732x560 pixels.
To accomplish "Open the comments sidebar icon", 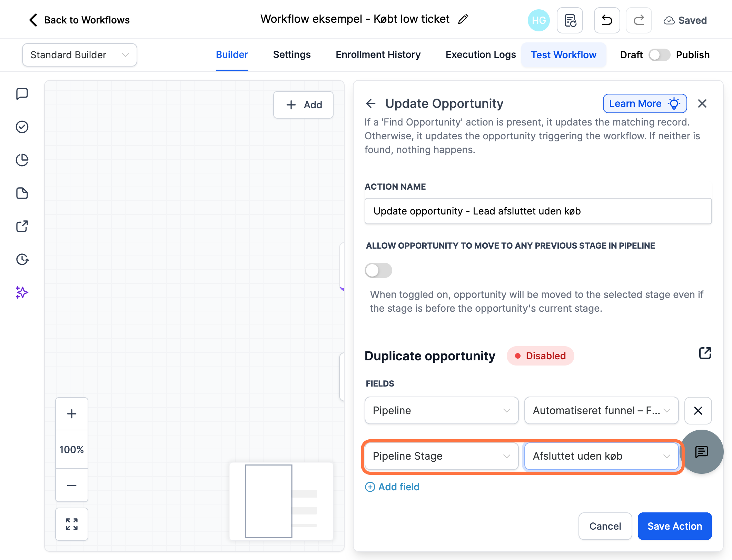I will click(x=22, y=94).
